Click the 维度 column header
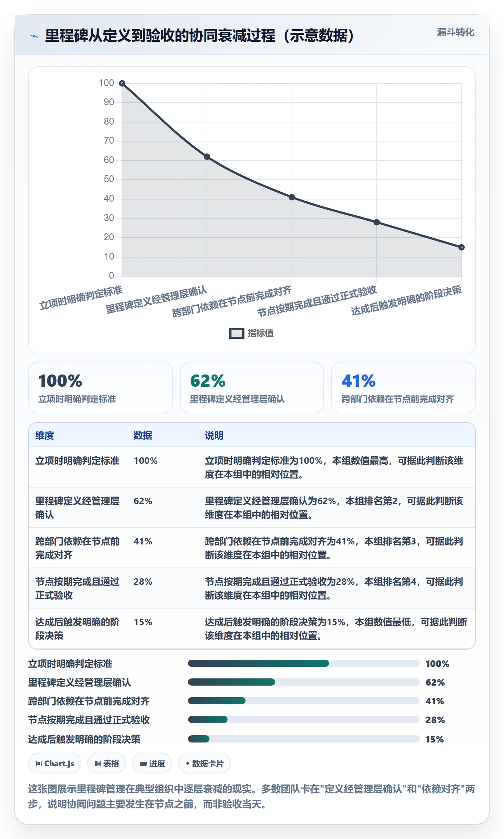This screenshot has width=504, height=839. click(45, 435)
